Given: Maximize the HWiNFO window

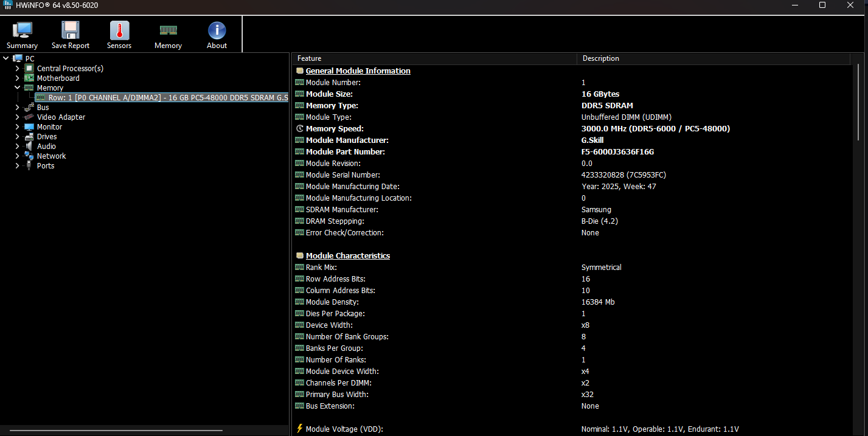Looking at the screenshot, I should point(822,5).
